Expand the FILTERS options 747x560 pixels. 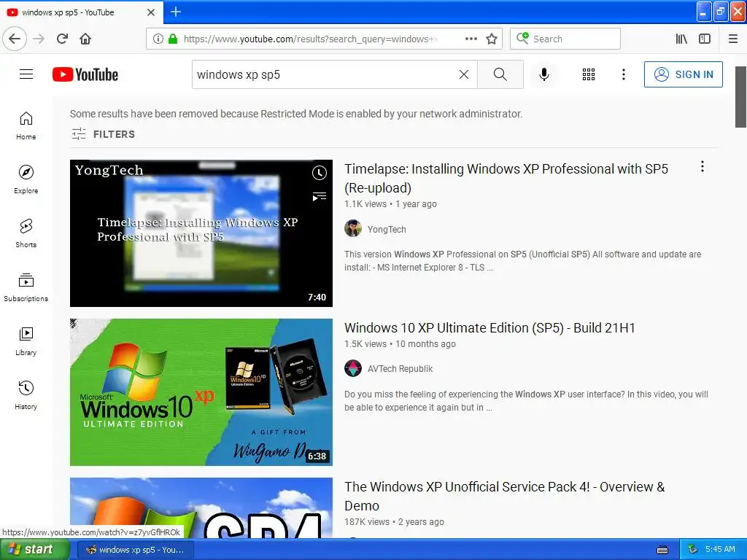click(104, 134)
